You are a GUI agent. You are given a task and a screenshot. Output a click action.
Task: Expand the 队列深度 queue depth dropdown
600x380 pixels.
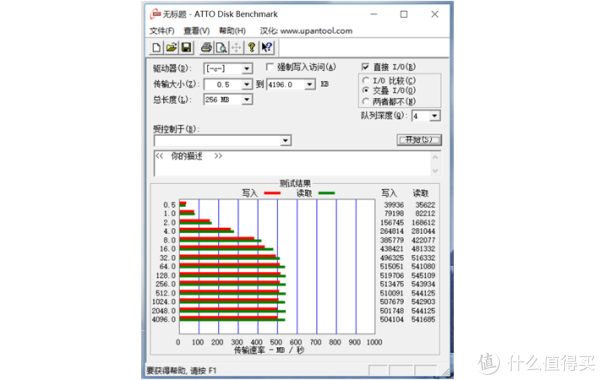pyautogui.click(x=434, y=116)
